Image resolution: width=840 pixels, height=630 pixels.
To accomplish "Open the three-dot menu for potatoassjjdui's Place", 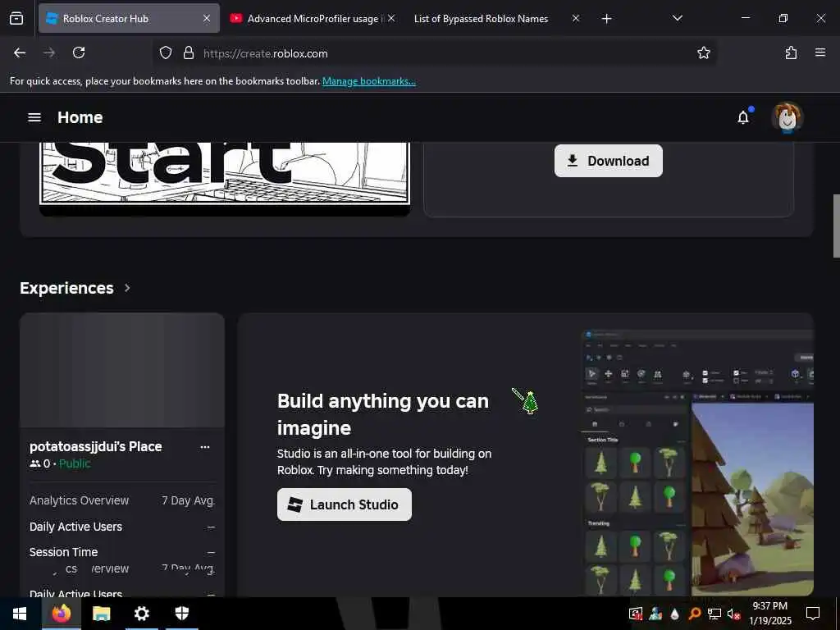I will click(x=204, y=447).
